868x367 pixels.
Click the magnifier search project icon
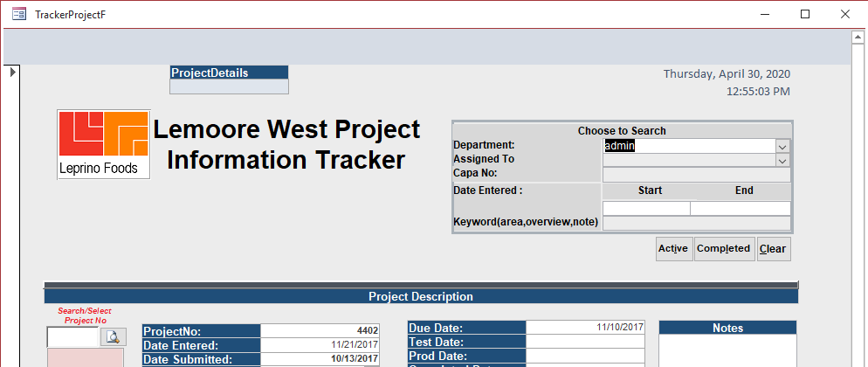pos(113,337)
